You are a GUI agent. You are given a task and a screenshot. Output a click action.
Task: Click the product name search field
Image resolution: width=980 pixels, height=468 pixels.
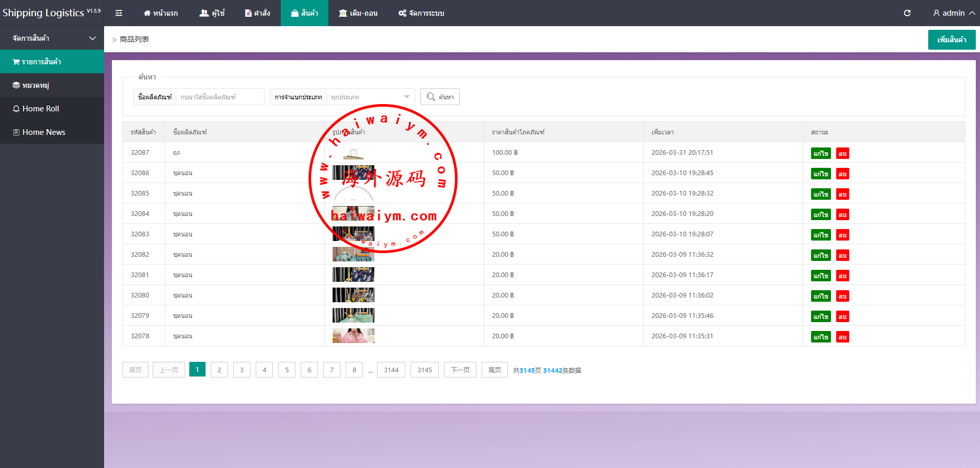(x=220, y=97)
